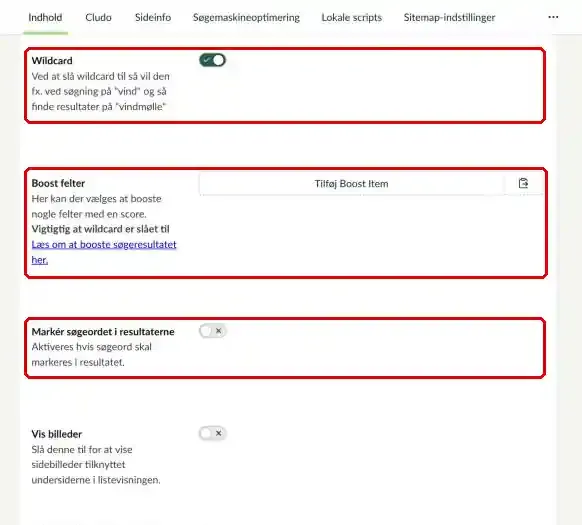Switch to the Indhold tab
This screenshot has width=582, height=525.
pyautogui.click(x=45, y=17)
